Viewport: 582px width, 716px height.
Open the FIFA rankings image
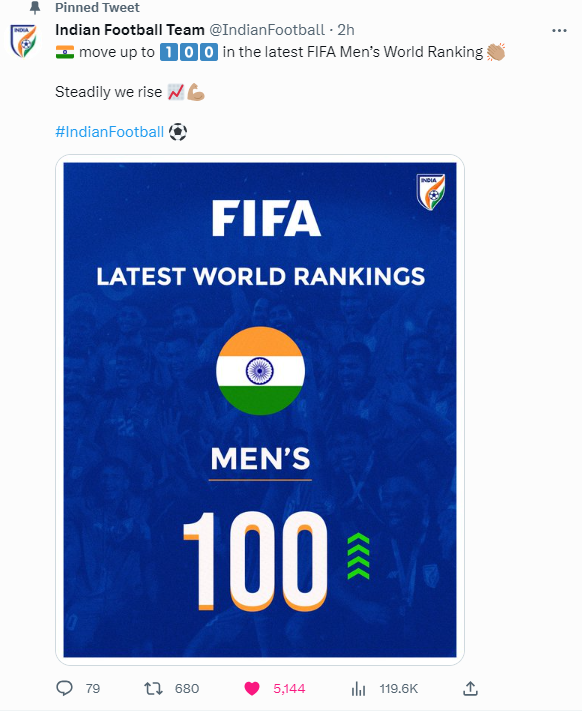click(x=260, y=410)
